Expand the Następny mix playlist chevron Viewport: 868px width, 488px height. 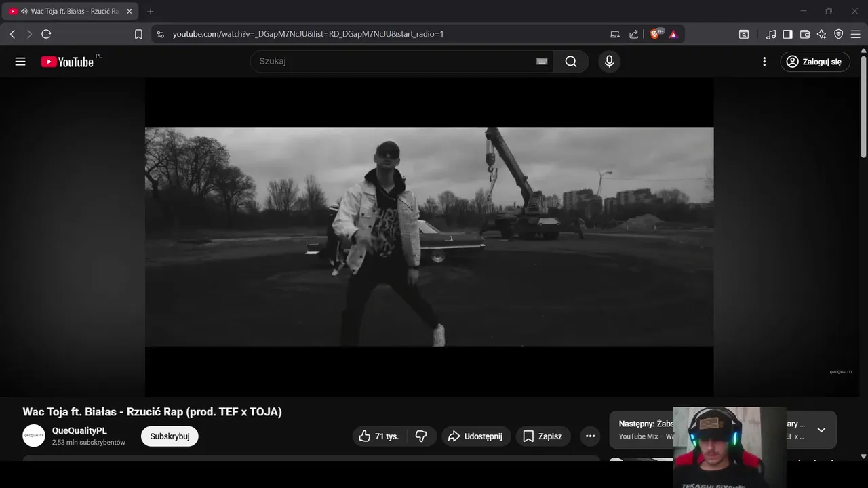point(821,430)
